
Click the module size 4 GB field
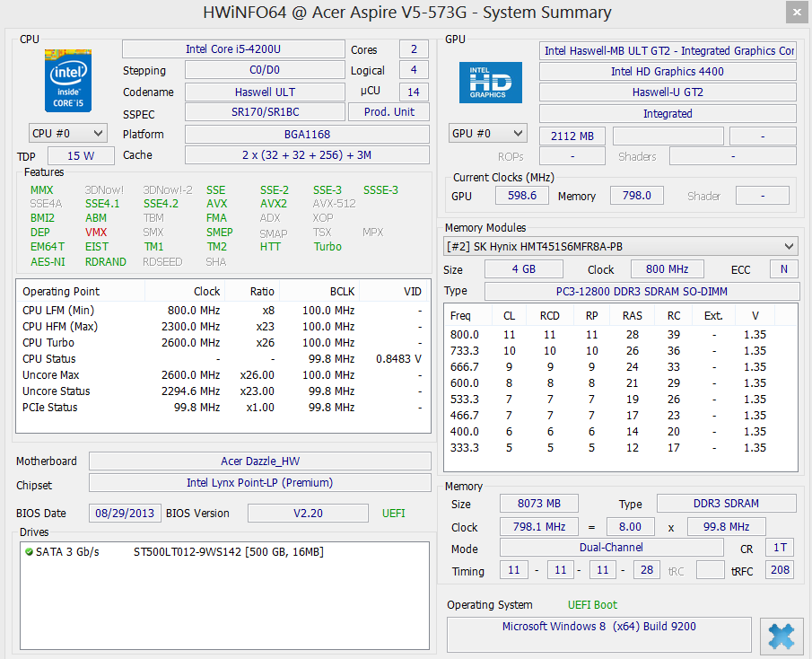click(524, 269)
